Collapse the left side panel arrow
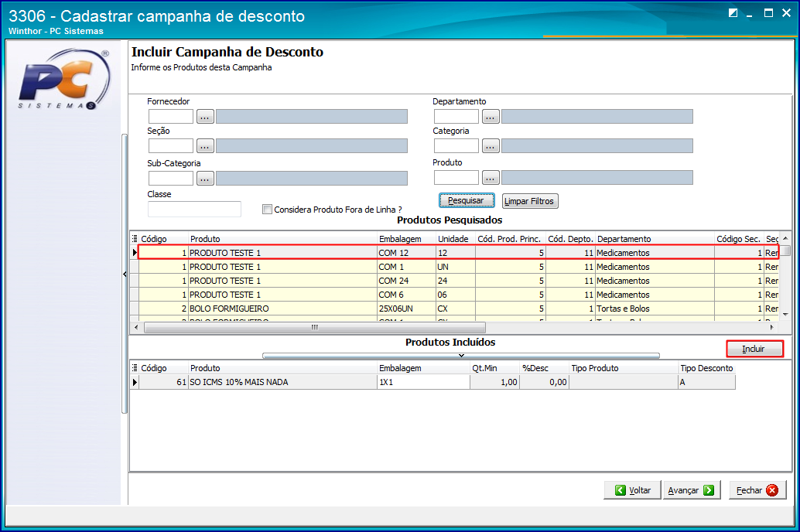The image size is (800, 532). pyautogui.click(x=125, y=275)
